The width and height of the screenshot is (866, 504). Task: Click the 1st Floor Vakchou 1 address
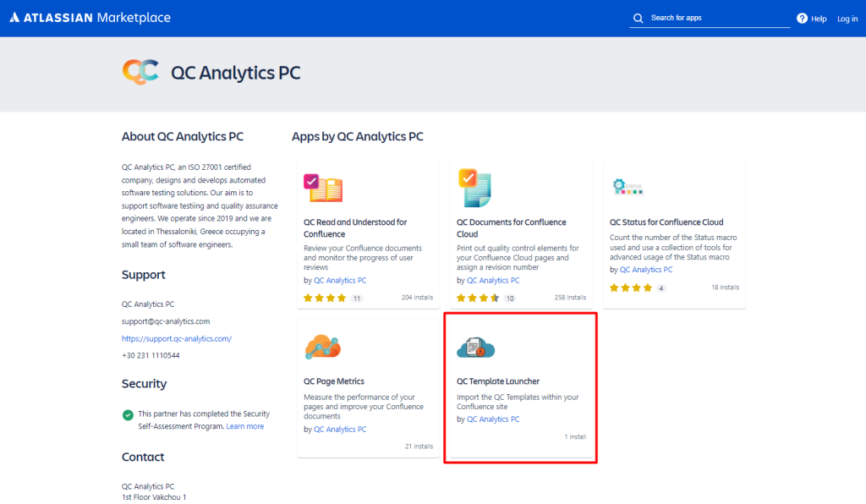[x=154, y=497]
